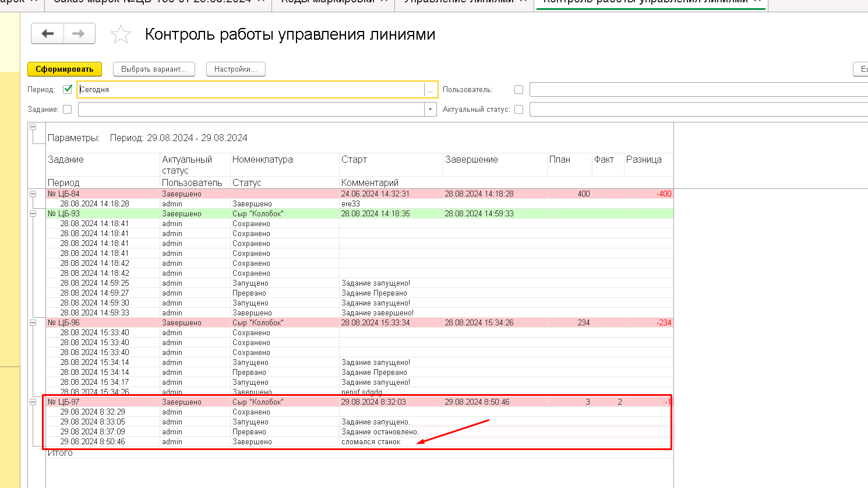Open the Задание dropdown arrow
This screenshot has height=488, width=868.
click(x=431, y=109)
